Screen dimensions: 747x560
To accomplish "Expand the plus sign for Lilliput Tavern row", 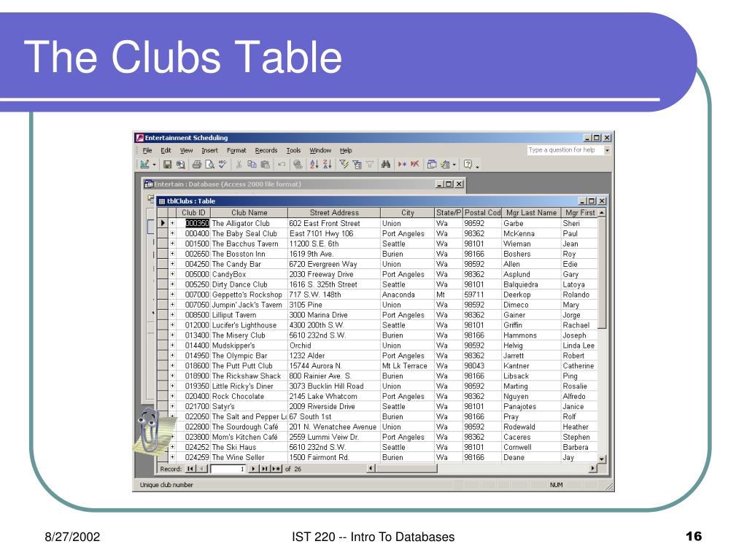I will 172,314.
